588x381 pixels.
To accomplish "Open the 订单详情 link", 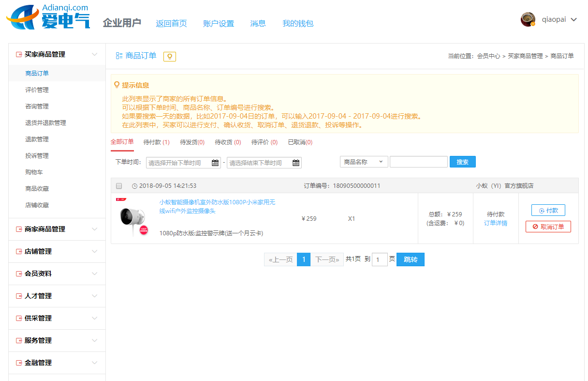I will coord(496,223).
